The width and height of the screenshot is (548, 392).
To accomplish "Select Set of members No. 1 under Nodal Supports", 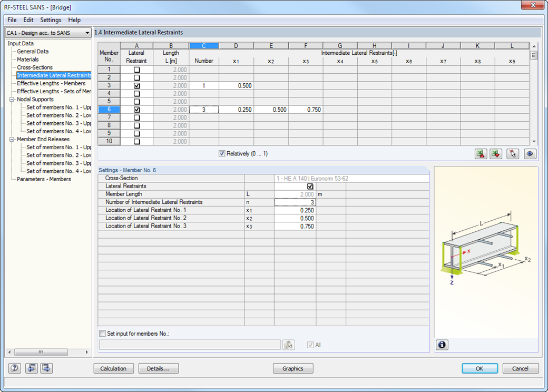I will [x=58, y=107].
